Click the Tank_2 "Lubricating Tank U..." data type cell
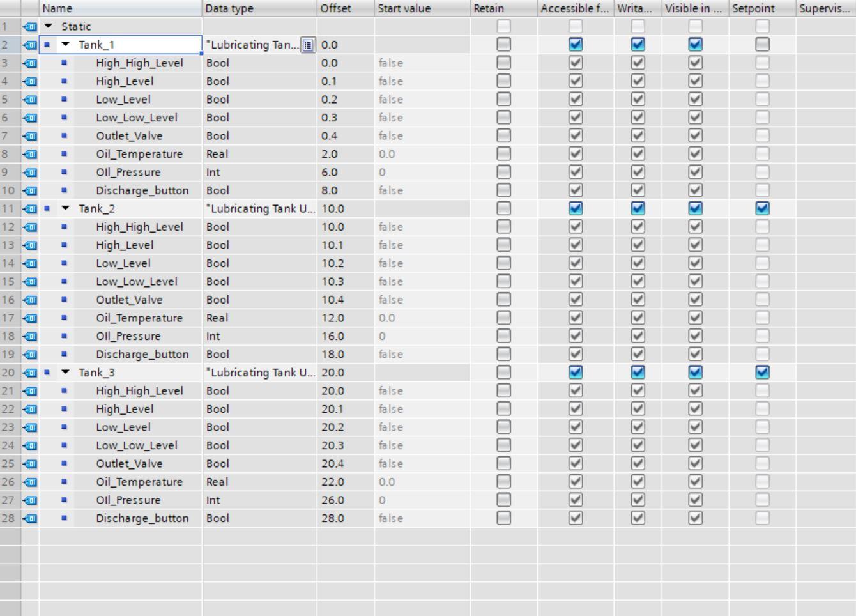Viewport: 856px width, 616px height. [x=260, y=209]
